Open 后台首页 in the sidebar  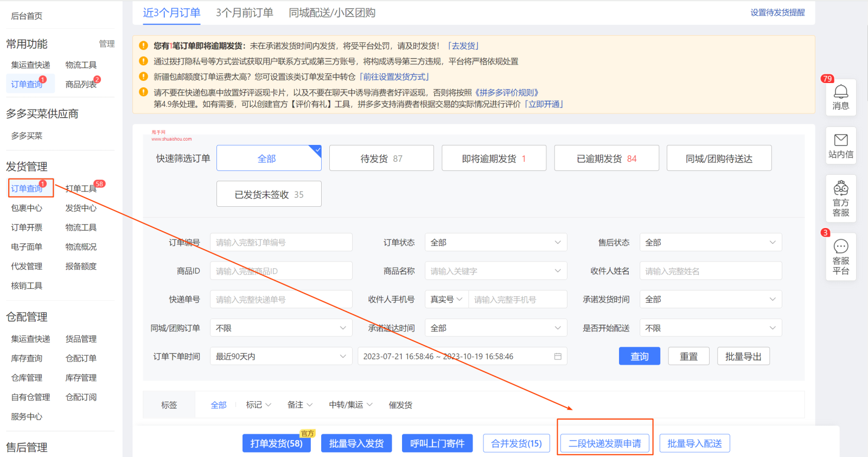pos(27,16)
